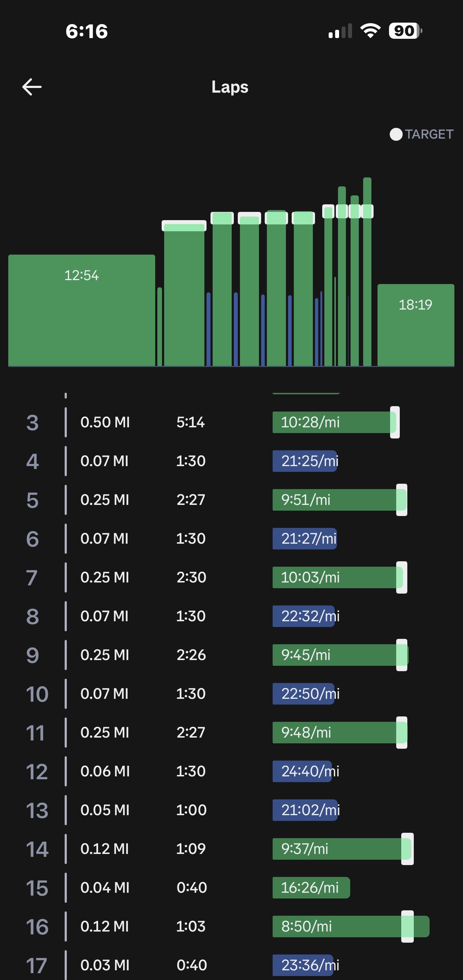This screenshot has height=980, width=463.
Task: Tap the cellular signal bars icon
Action: coord(340,31)
